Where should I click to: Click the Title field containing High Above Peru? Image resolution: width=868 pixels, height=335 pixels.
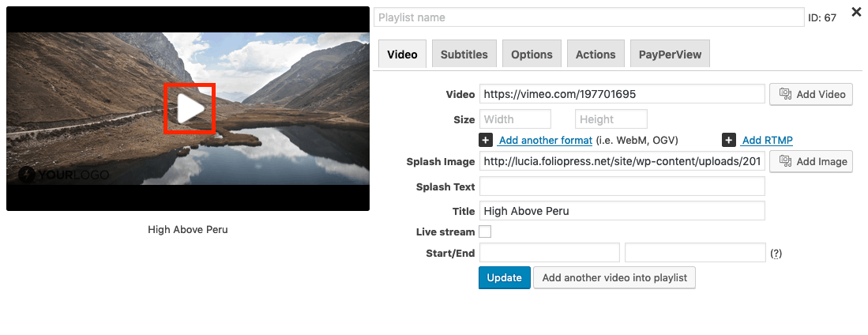622,211
